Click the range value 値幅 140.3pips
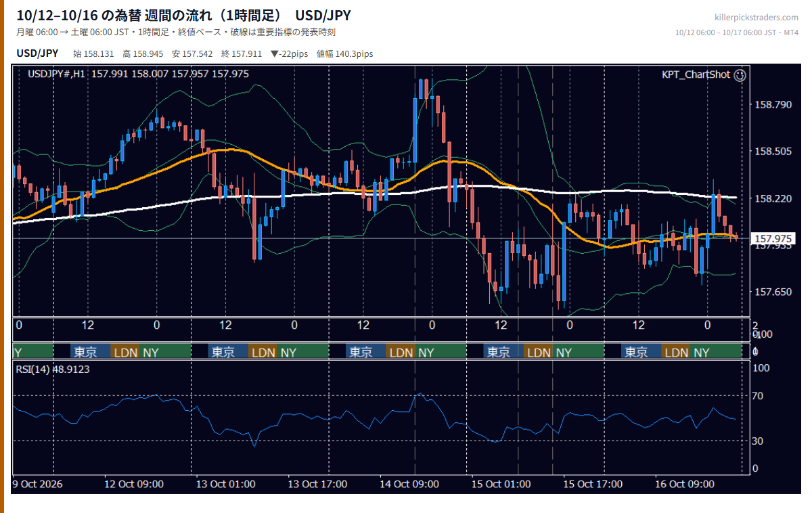 (344, 53)
